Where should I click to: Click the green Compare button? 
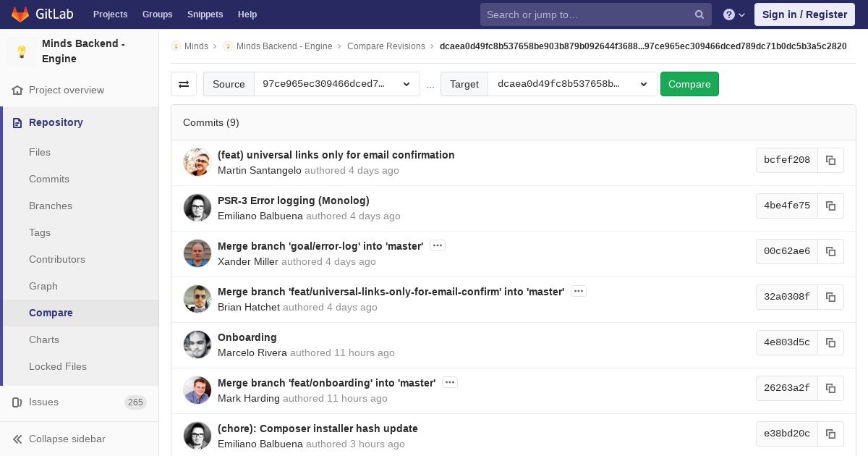point(689,84)
